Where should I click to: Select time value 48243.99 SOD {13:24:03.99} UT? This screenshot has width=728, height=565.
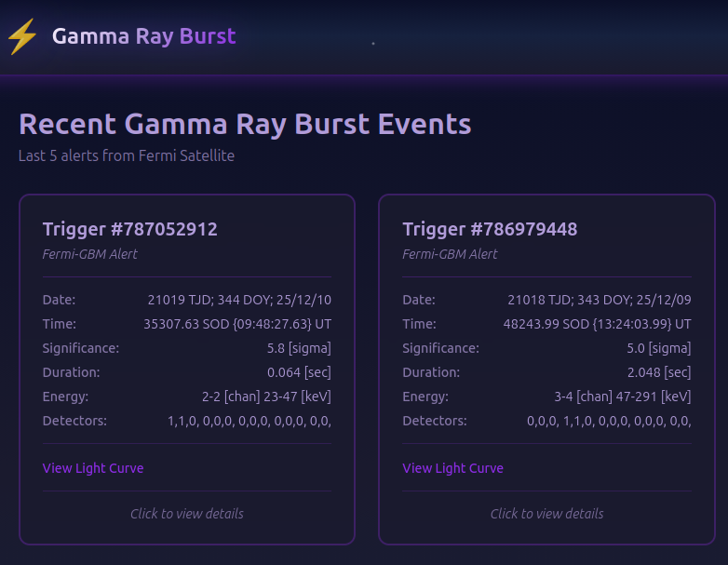(x=597, y=324)
